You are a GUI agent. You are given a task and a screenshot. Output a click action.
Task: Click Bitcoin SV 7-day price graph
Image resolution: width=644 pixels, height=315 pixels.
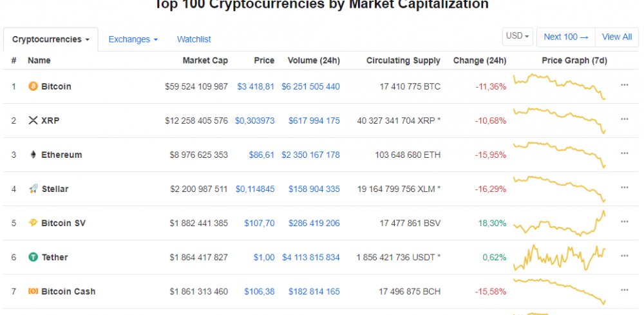560,224
